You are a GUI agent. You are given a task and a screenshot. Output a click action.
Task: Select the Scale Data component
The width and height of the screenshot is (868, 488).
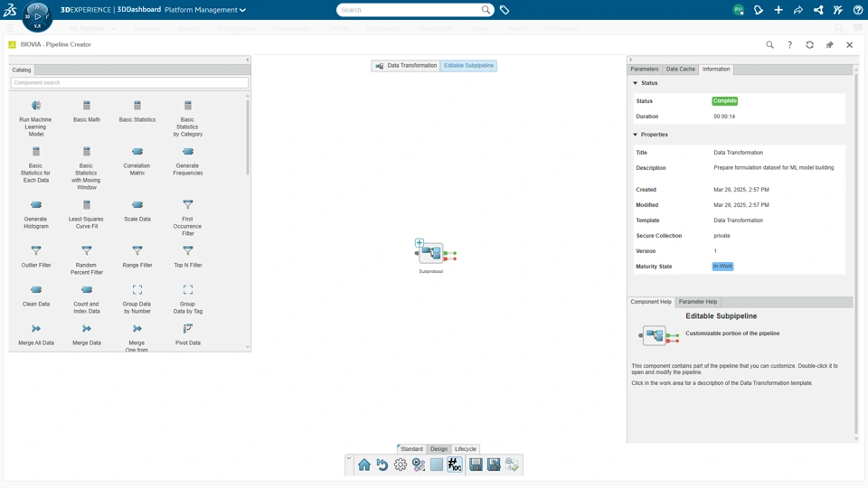[137, 211]
